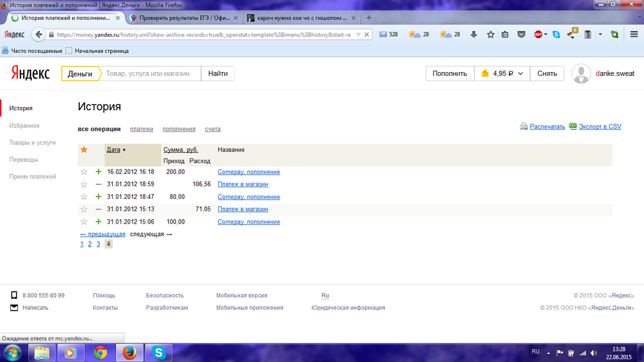The image size is (644, 362).
Task: Open the downloads arrow icon
Action: click(474, 35)
